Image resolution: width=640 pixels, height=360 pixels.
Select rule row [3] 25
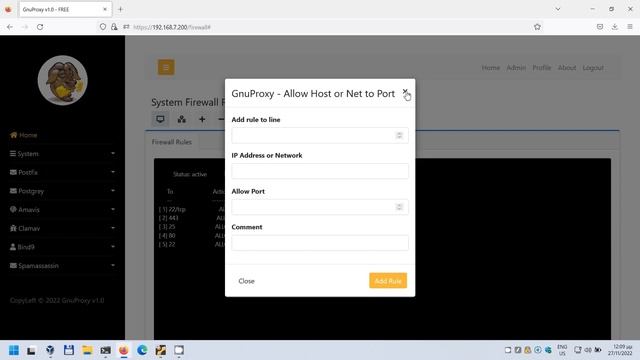tap(167, 227)
